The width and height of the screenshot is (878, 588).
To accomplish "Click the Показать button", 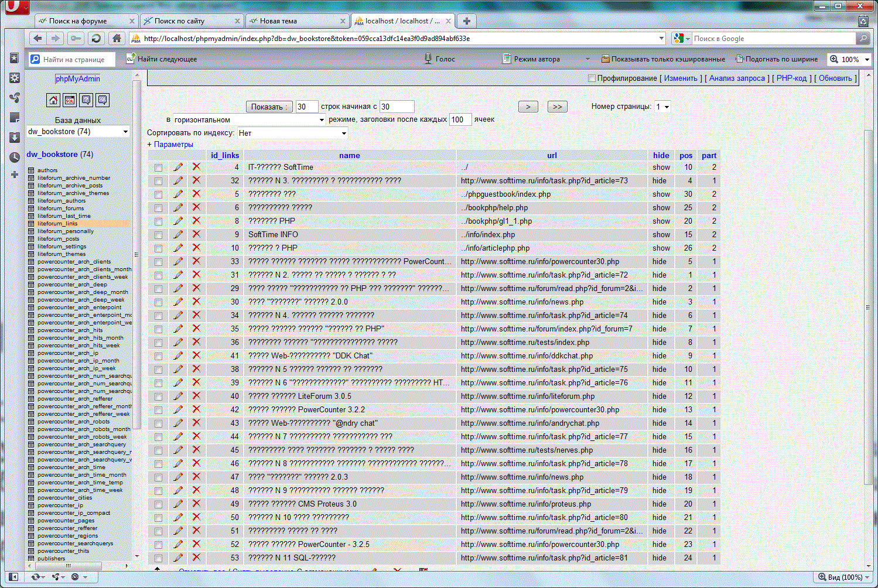I will coord(269,107).
